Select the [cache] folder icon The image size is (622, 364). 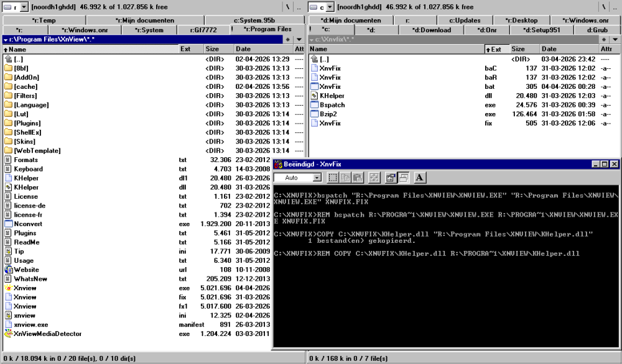point(8,86)
